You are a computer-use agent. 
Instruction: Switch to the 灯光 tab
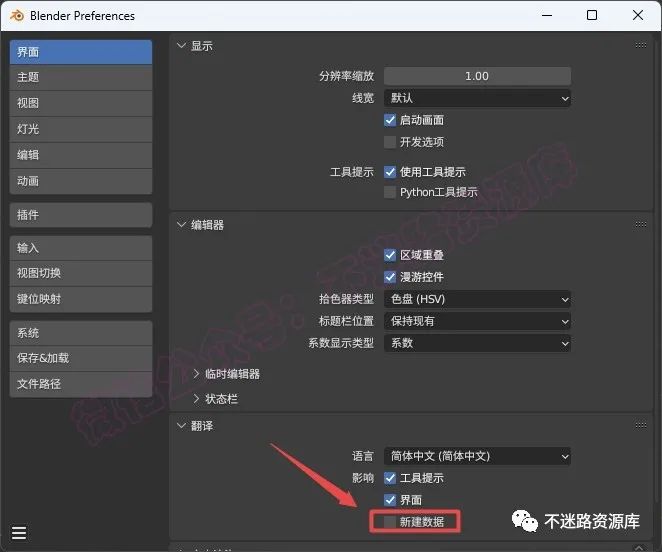tap(81, 129)
